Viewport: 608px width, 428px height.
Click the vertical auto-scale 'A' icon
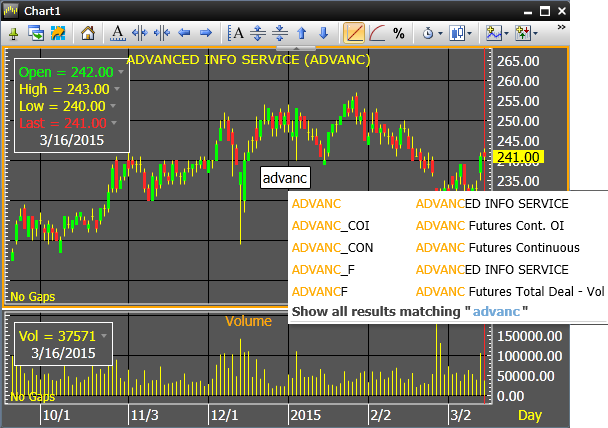tap(236, 33)
